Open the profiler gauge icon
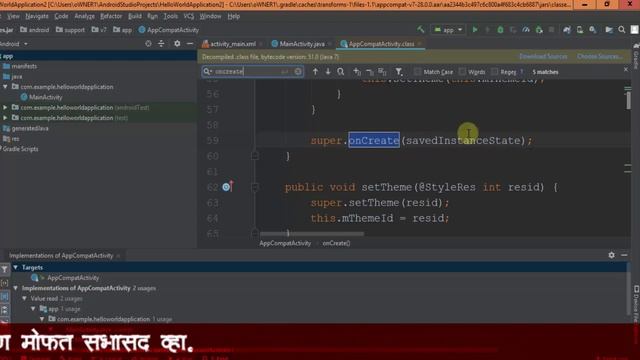640x360 pixels. tap(526, 29)
